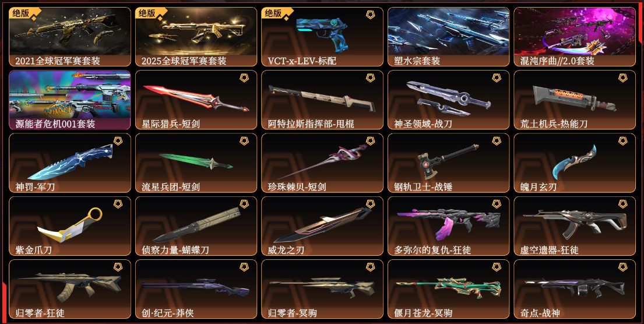Choose the 紫金爪刀 karambit icon
The image size is (644, 324).
pyautogui.click(x=70, y=226)
